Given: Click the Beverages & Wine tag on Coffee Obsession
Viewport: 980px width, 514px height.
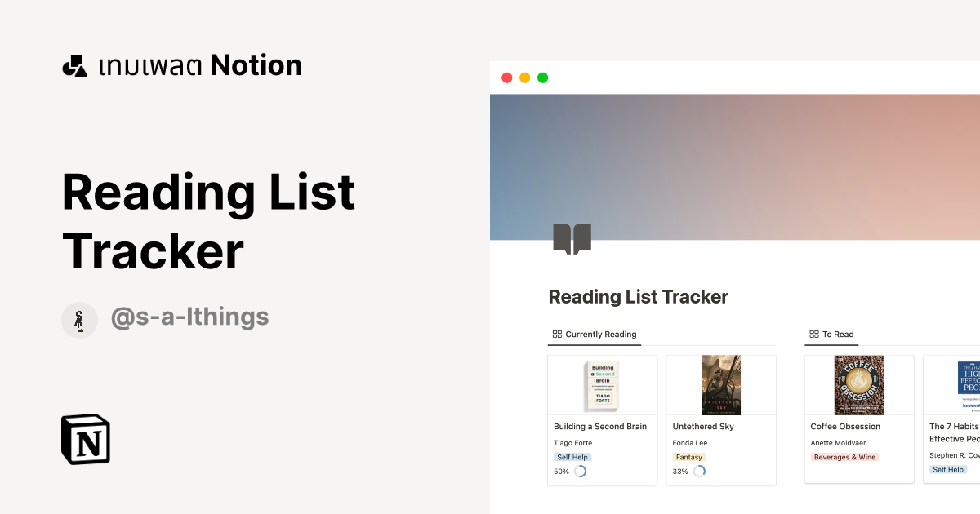Looking at the screenshot, I should point(844,457).
